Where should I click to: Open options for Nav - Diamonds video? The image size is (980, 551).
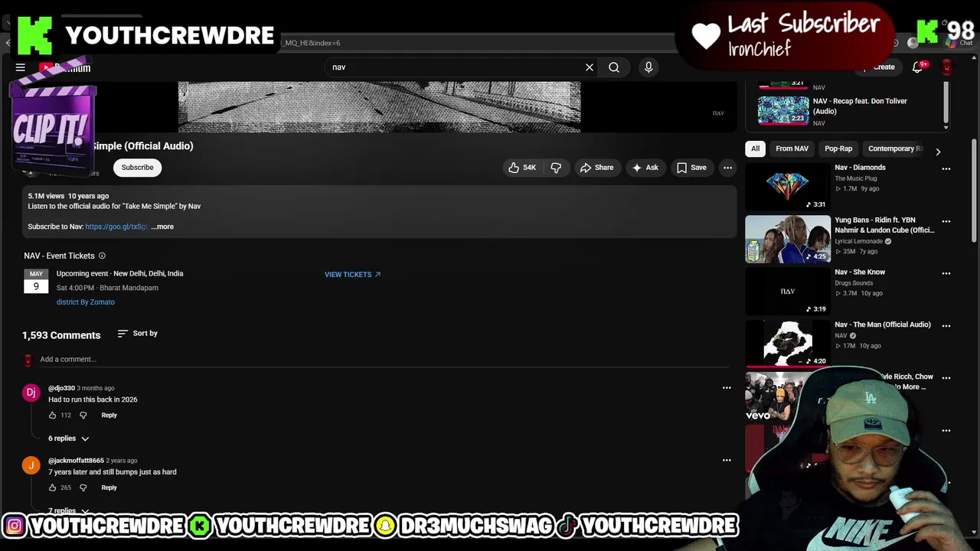(946, 169)
